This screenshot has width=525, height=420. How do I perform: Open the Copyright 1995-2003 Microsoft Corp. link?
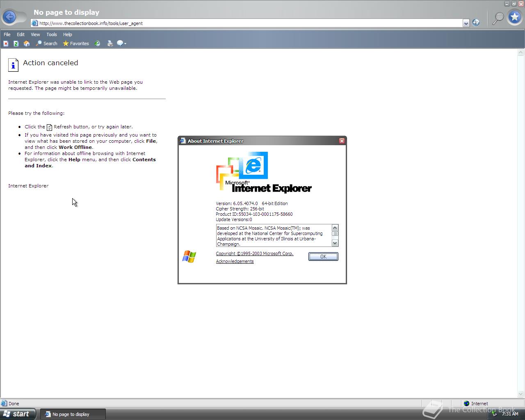click(255, 253)
